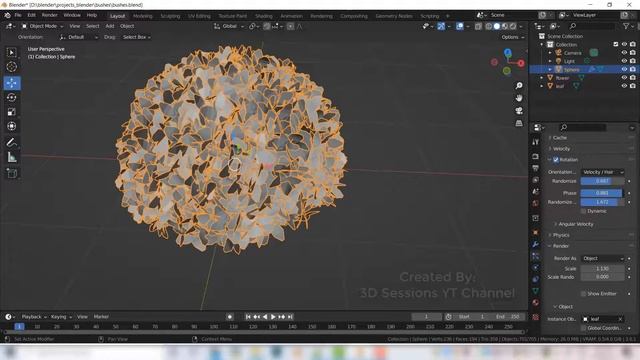640x360 pixels.
Task: Activate the Transform tool
Action: pos(11,126)
